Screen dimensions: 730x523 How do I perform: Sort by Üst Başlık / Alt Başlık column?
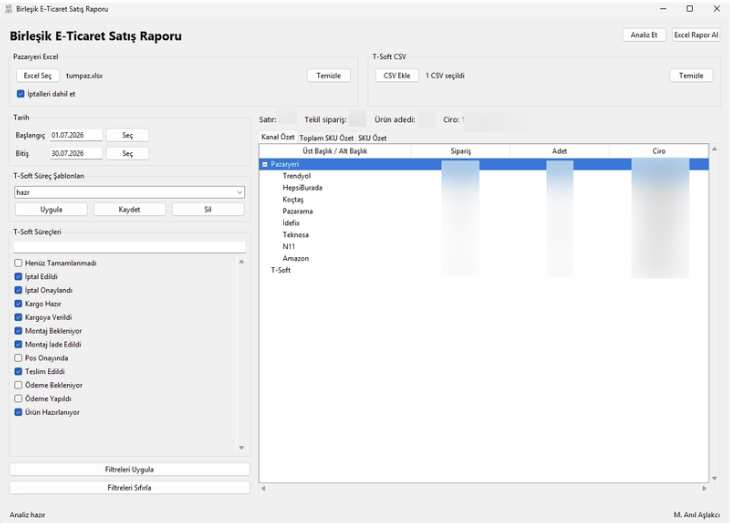point(335,151)
